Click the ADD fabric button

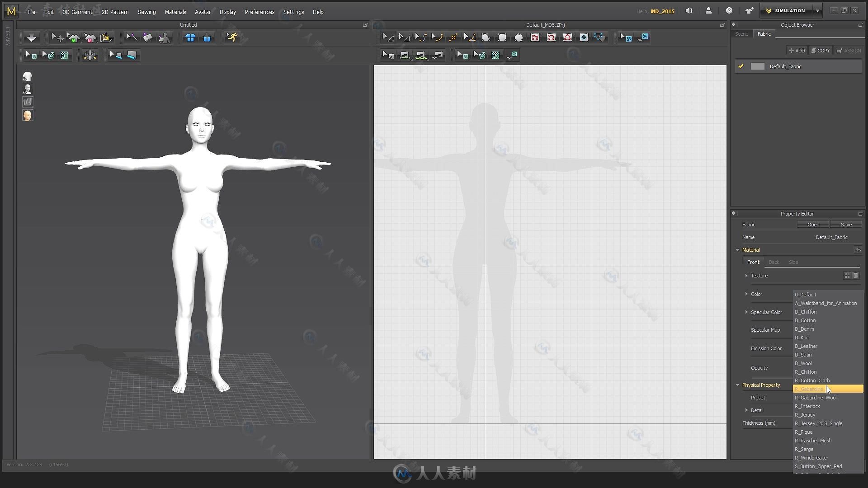(x=797, y=51)
